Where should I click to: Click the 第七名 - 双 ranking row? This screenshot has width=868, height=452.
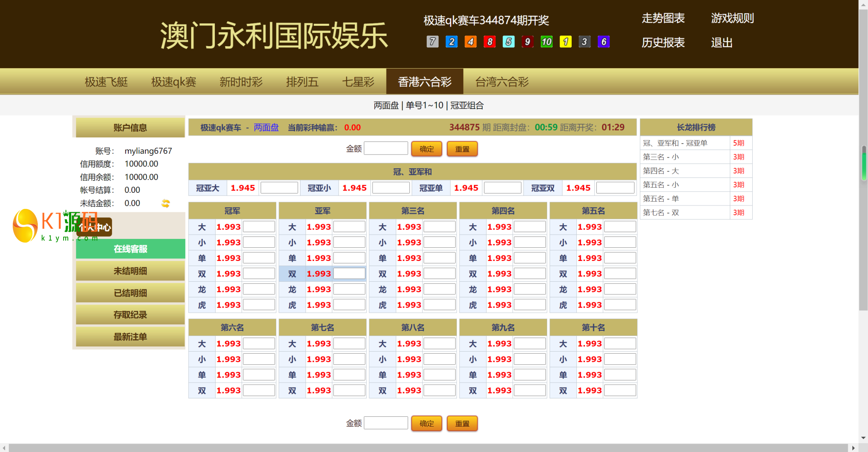[696, 213]
